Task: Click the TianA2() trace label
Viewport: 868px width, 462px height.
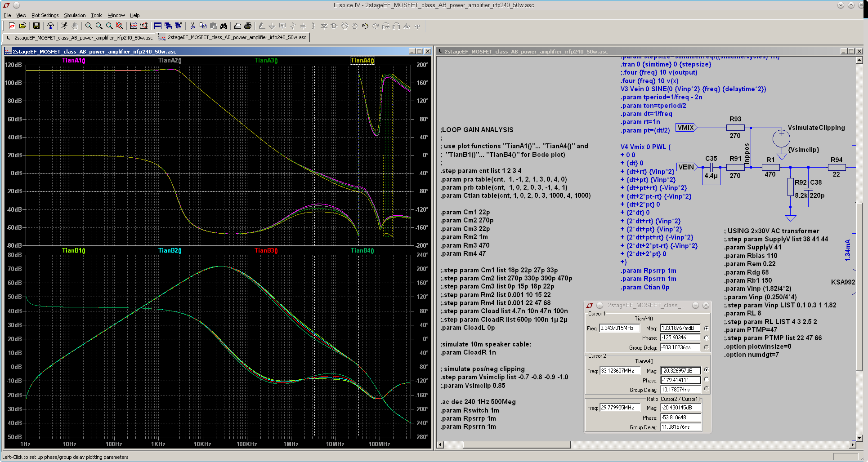Action: (x=170, y=61)
